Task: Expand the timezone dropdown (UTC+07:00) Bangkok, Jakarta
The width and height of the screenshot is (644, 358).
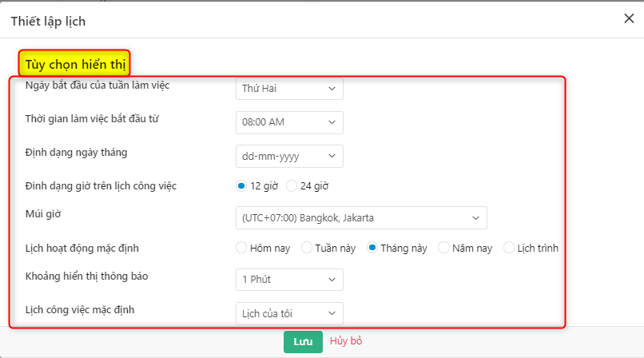Action: pos(361,217)
